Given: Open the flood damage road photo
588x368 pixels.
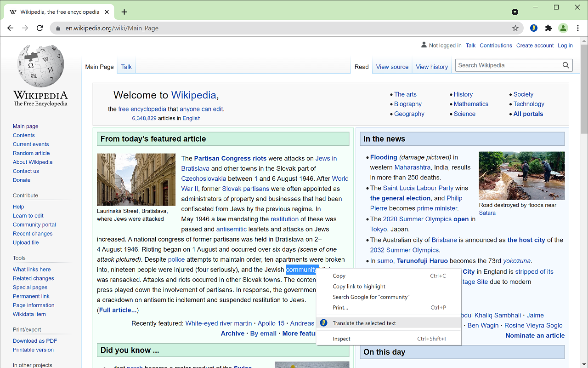Looking at the screenshot, I should pyautogui.click(x=521, y=176).
